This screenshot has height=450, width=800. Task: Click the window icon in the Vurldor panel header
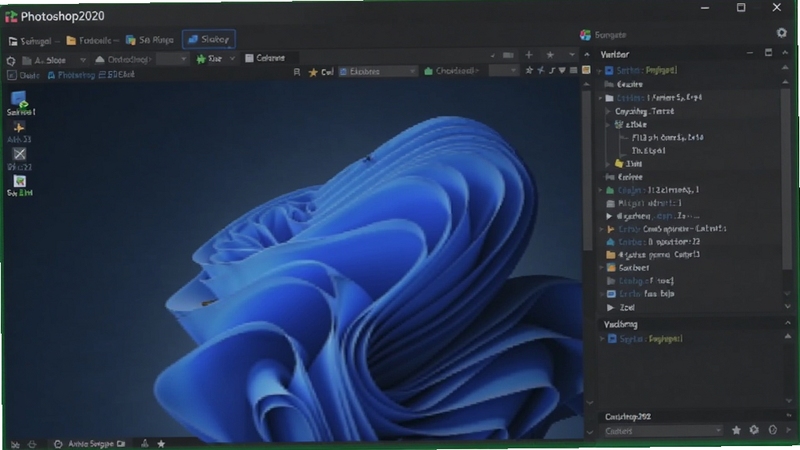[x=768, y=53]
